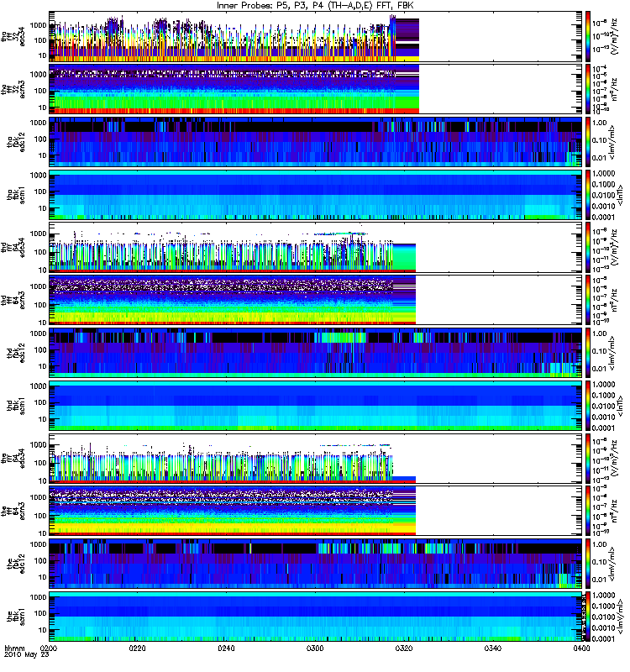Screen dimensions: 630x672
Task: Click the color bar of the fff edc34 panel
Action: (588, 458)
